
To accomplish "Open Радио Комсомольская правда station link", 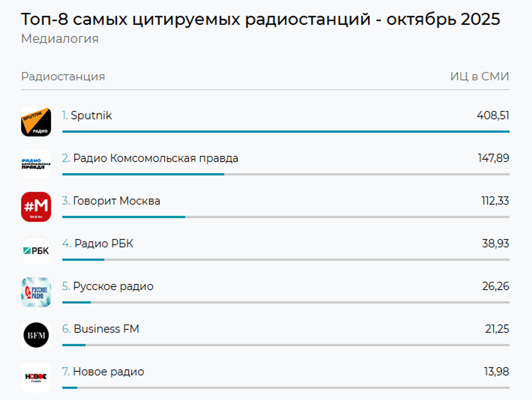I will (x=155, y=158).
